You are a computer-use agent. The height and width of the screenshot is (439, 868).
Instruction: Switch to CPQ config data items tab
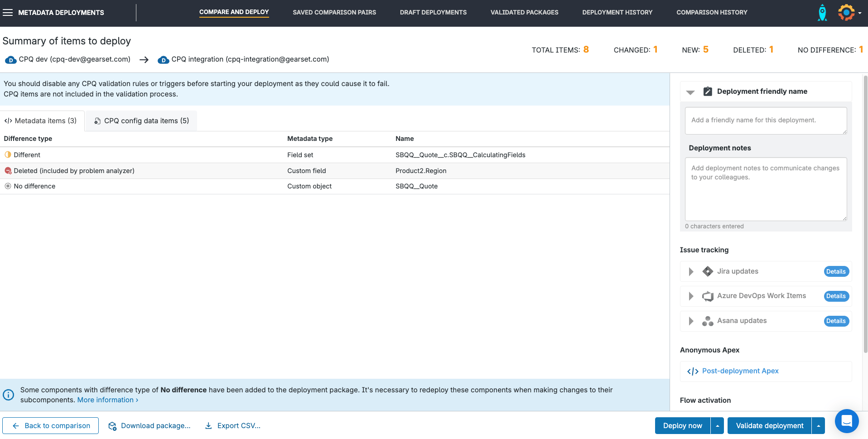[141, 121]
